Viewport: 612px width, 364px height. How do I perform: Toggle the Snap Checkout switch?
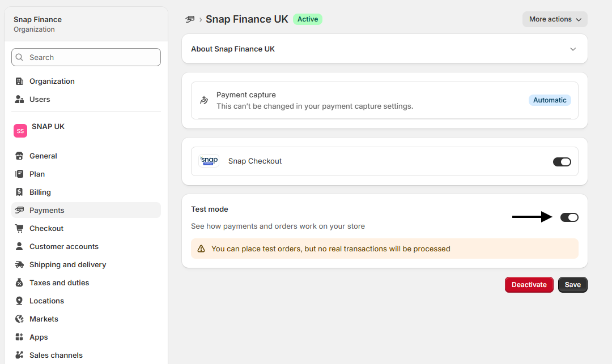[562, 162]
